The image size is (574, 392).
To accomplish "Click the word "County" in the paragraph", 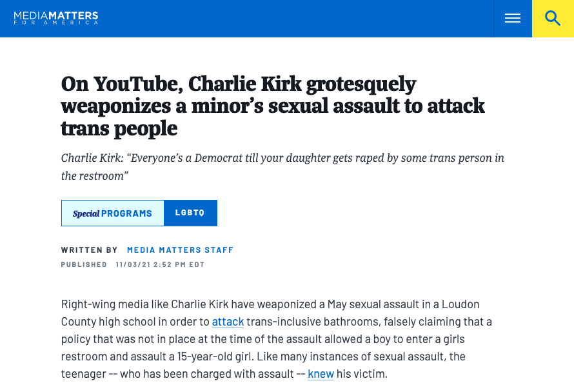I will click(x=78, y=322).
